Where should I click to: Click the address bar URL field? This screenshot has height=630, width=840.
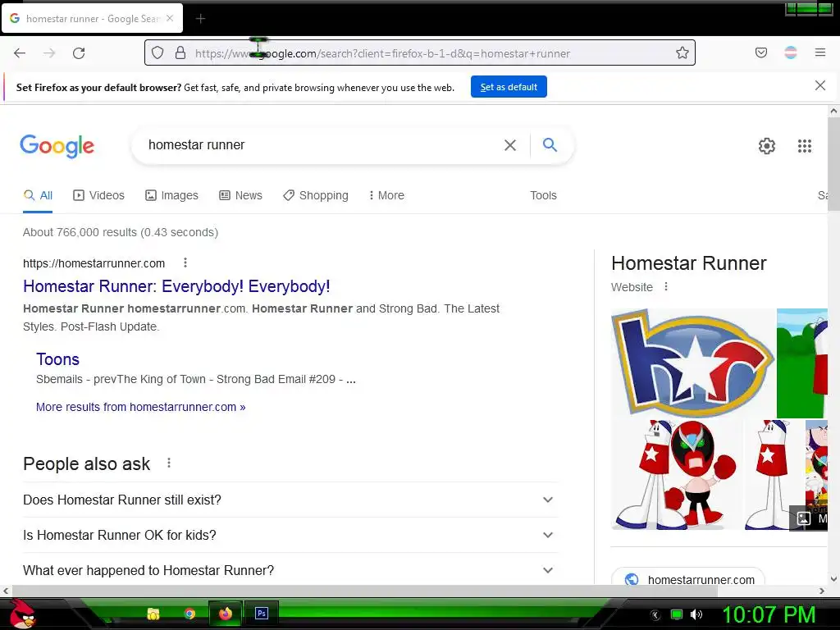419,53
